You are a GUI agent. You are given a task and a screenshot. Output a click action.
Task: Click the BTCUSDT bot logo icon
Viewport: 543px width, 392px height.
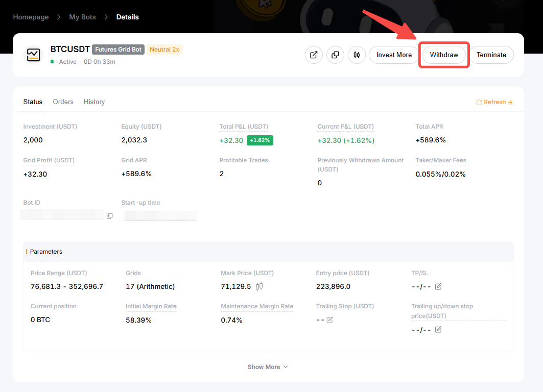pyautogui.click(x=34, y=55)
